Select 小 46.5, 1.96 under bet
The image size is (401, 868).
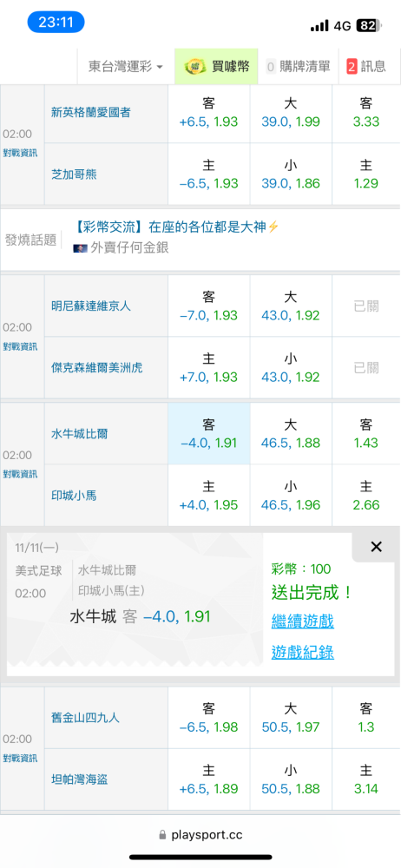click(x=291, y=496)
